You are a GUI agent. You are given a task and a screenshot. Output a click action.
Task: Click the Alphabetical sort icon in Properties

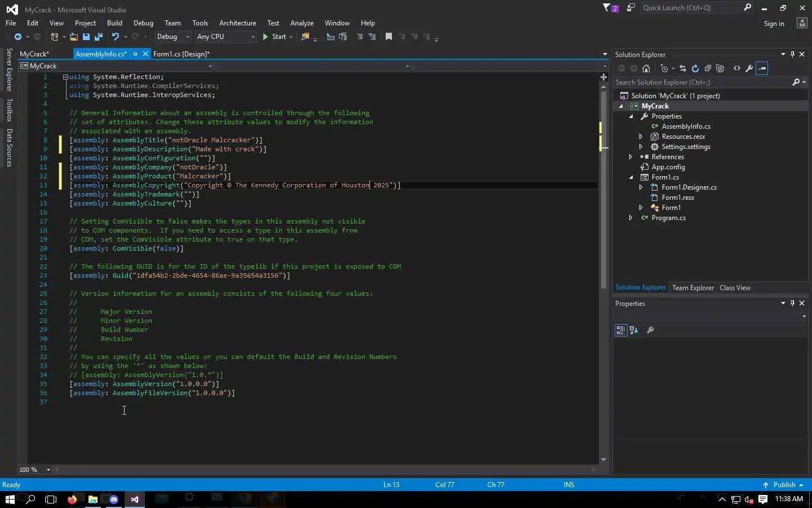[x=634, y=330]
